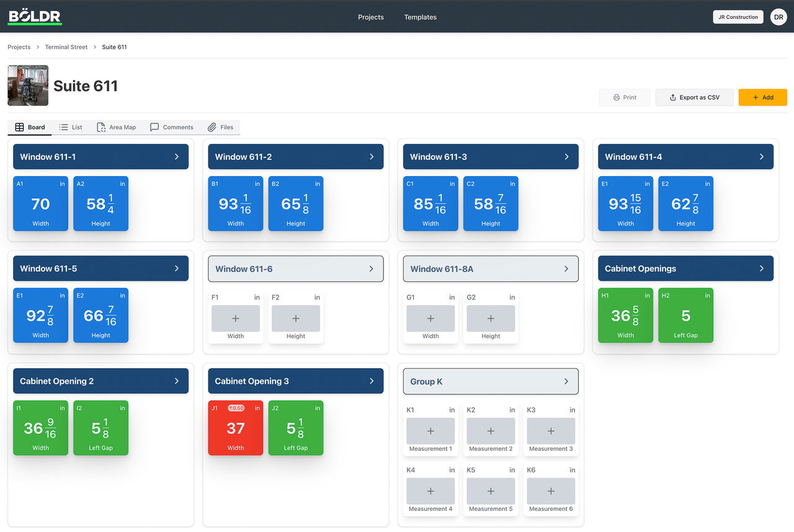Click the BOLDR logo
This screenshot has width=794, height=532.
35,16
